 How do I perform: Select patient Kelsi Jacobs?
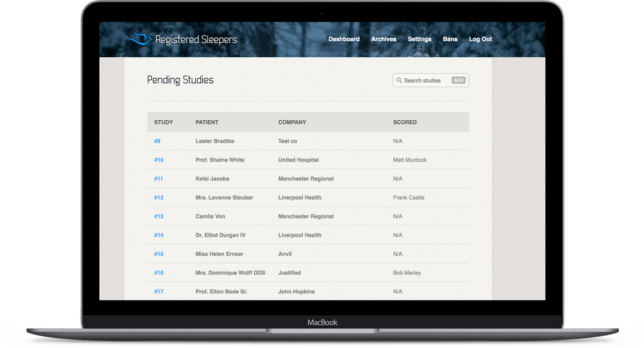pyautogui.click(x=213, y=179)
